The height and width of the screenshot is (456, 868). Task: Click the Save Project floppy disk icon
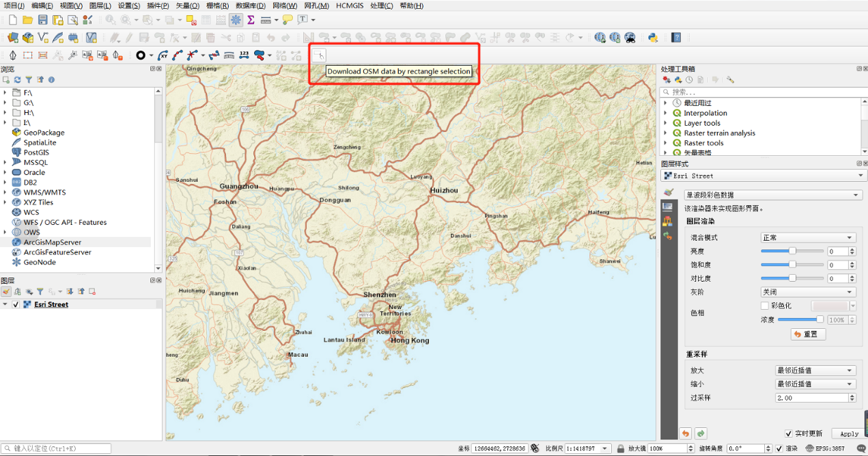42,20
